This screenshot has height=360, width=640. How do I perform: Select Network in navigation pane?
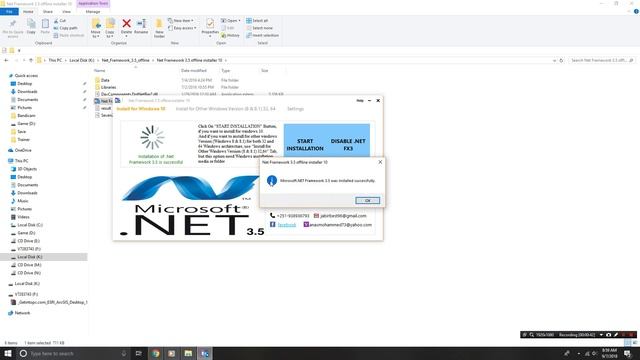[x=22, y=313]
